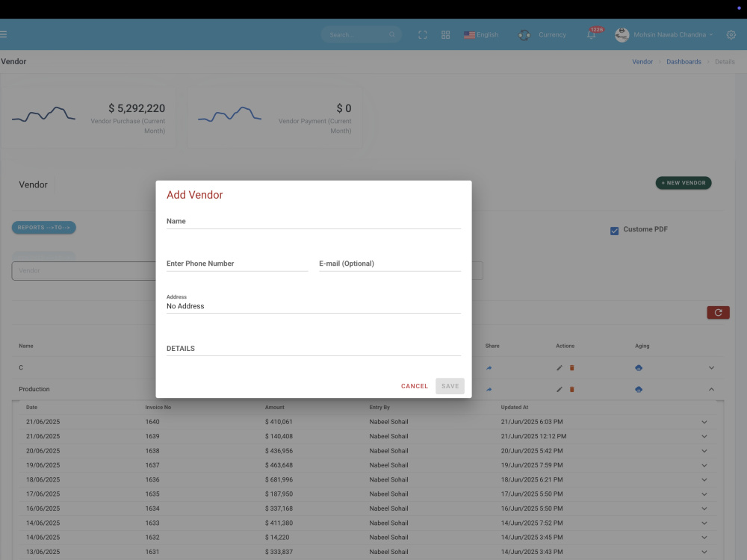
Task: Click the Details breadcrumb
Action: coord(725,62)
